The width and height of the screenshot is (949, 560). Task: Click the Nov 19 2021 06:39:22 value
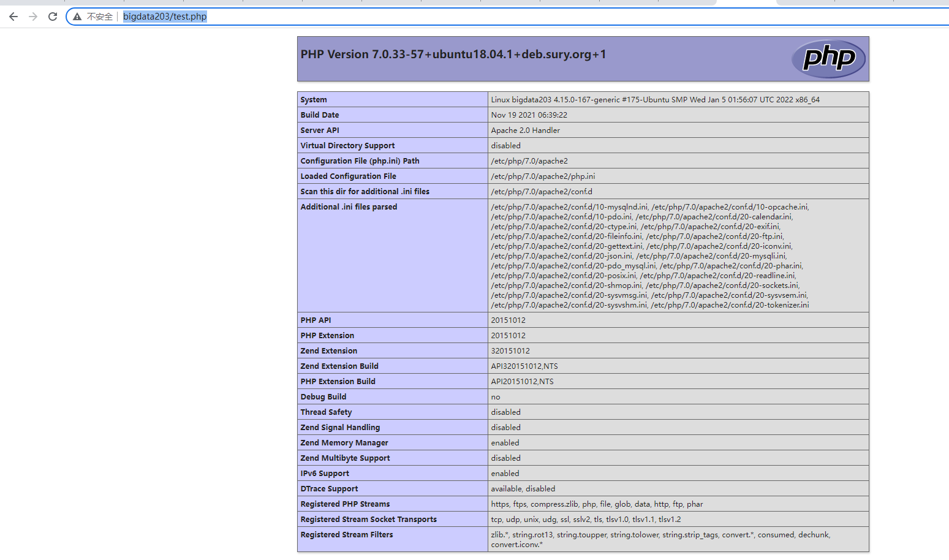pyautogui.click(x=529, y=115)
